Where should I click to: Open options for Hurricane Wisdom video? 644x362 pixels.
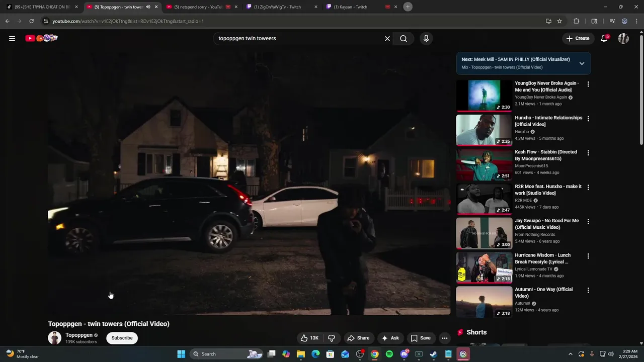[x=588, y=256]
